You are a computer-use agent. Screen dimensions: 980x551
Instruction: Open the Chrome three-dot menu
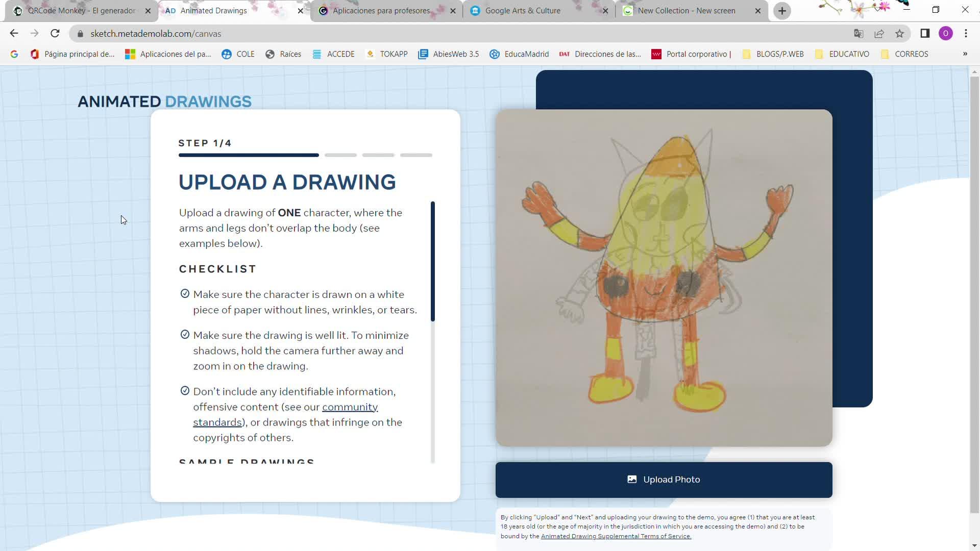point(966,34)
